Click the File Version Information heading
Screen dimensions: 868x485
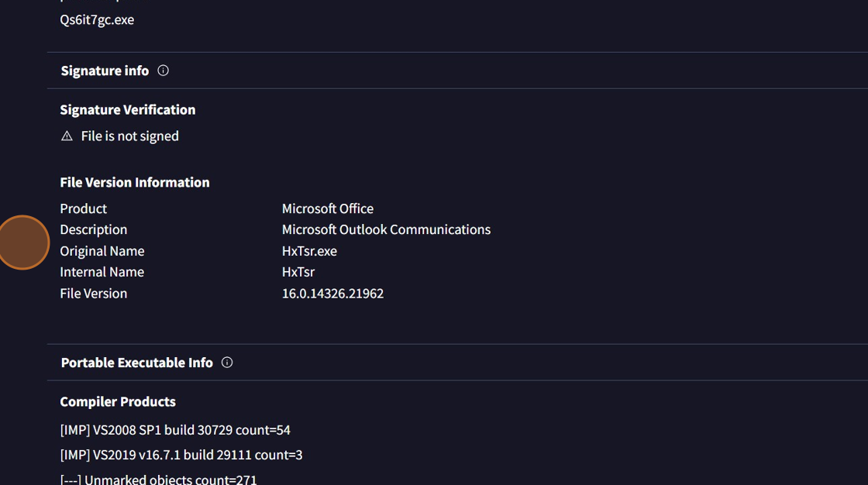tap(134, 182)
